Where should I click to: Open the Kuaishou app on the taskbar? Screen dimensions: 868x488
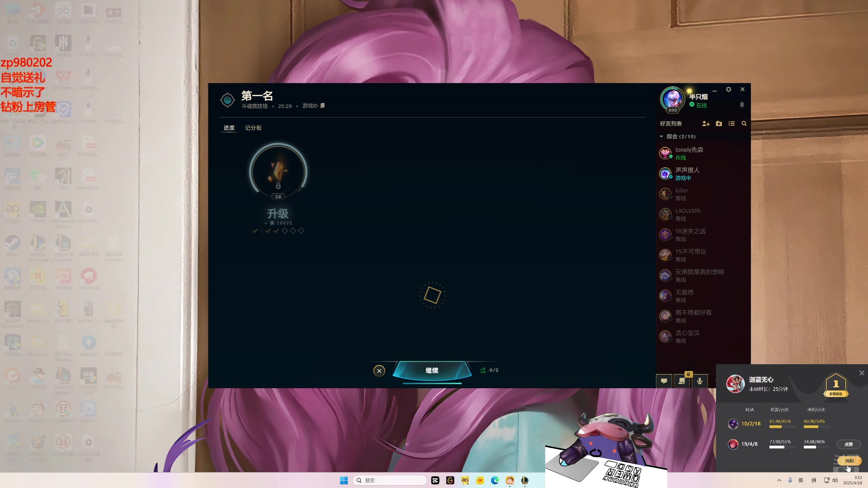[x=480, y=480]
